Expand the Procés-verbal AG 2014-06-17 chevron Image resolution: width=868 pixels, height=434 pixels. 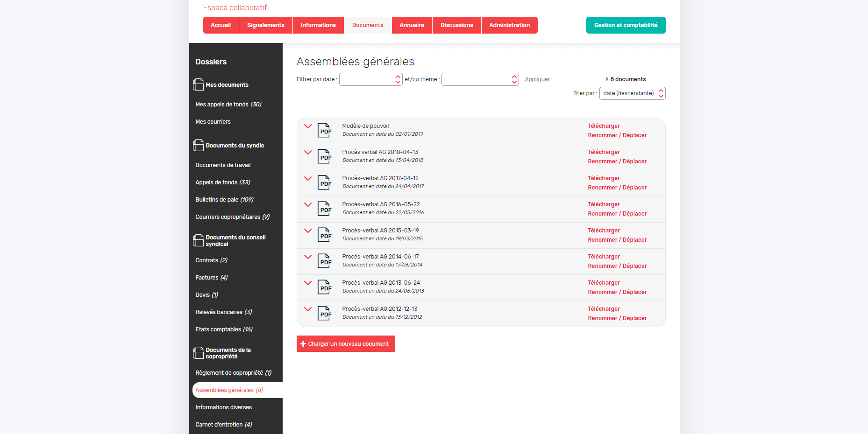click(308, 257)
